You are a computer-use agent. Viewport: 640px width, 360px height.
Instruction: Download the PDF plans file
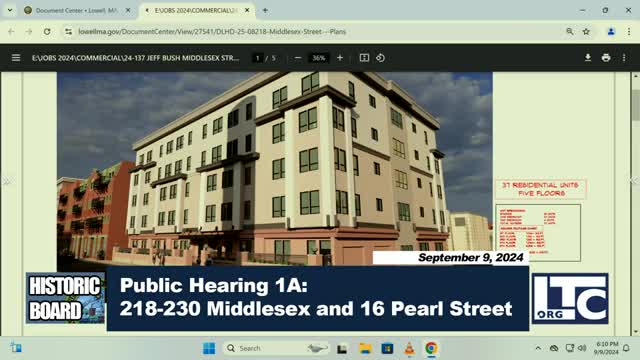pos(588,58)
